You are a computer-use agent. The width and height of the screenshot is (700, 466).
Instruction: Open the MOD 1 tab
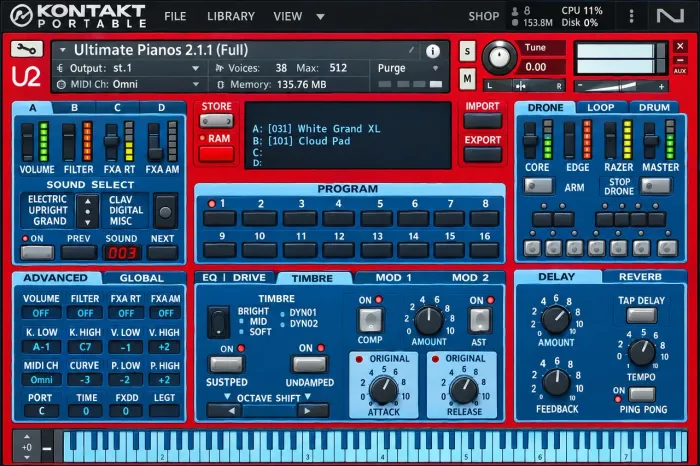click(x=393, y=278)
